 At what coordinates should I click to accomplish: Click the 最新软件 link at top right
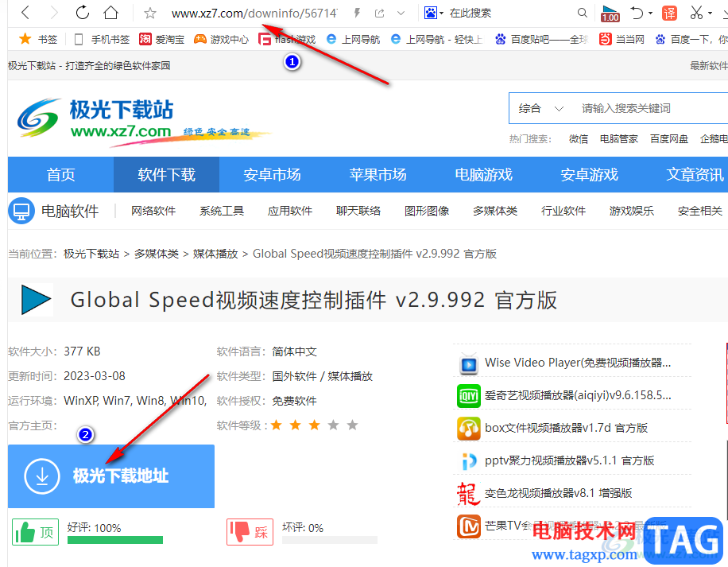(708, 65)
